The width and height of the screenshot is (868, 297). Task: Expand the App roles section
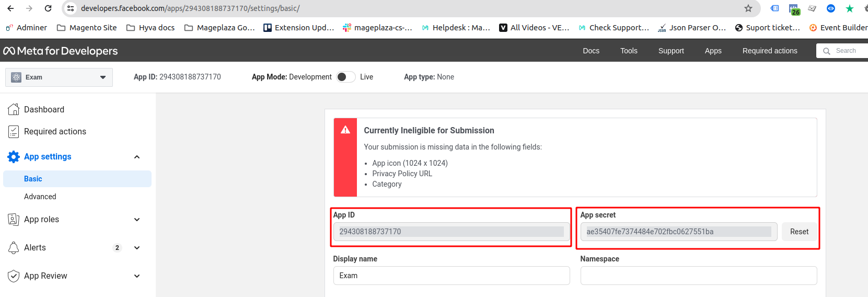[x=137, y=220]
